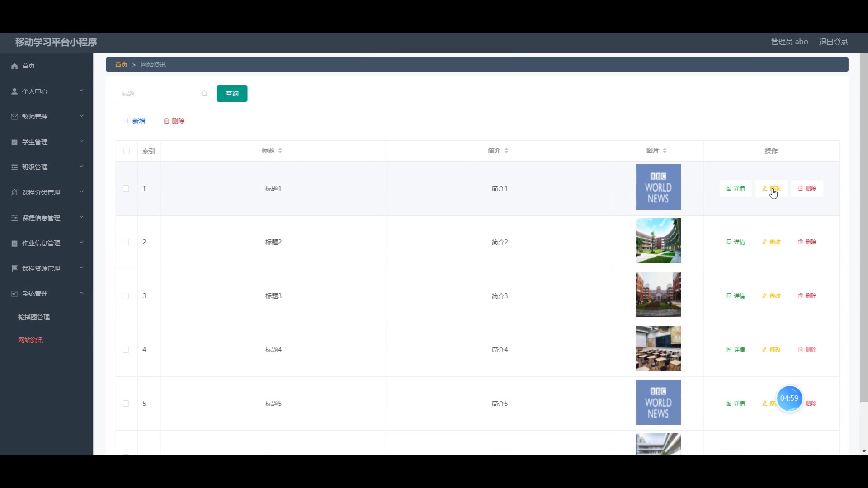Edit row 标题2 with 修改
The height and width of the screenshot is (488, 868).
tap(771, 242)
